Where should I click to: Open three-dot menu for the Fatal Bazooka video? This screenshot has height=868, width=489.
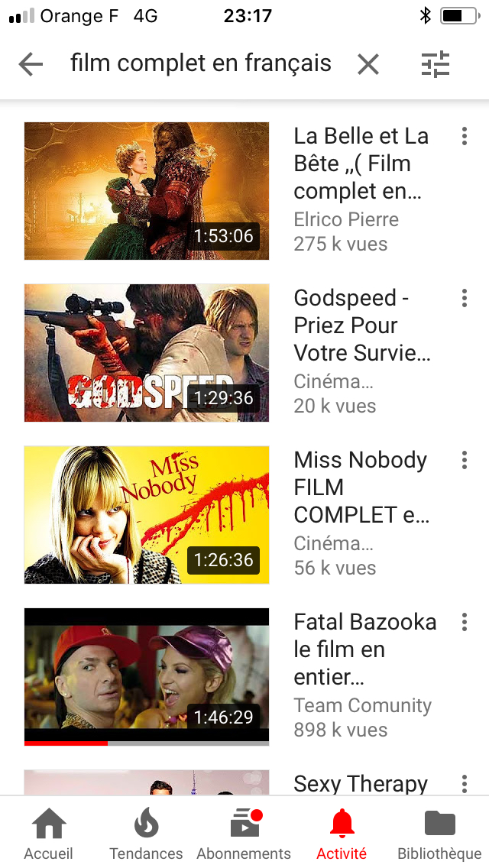click(464, 622)
